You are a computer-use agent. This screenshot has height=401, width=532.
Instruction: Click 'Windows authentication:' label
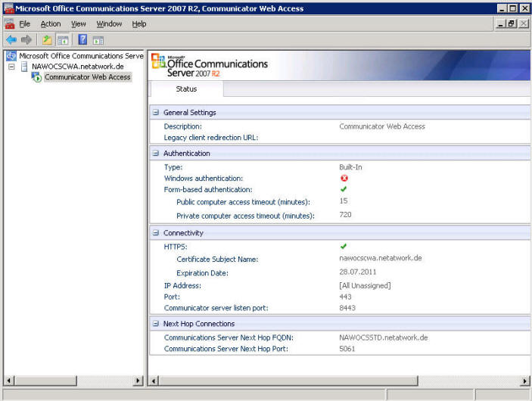(x=204, y=179)
